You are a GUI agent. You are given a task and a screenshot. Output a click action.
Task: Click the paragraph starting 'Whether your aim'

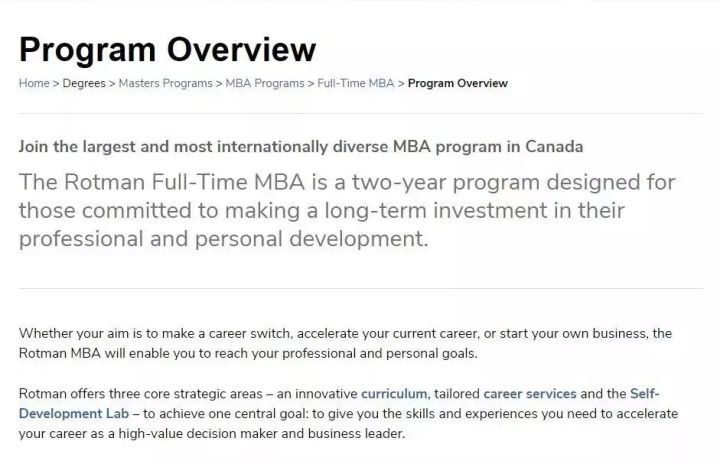(345, 343)
